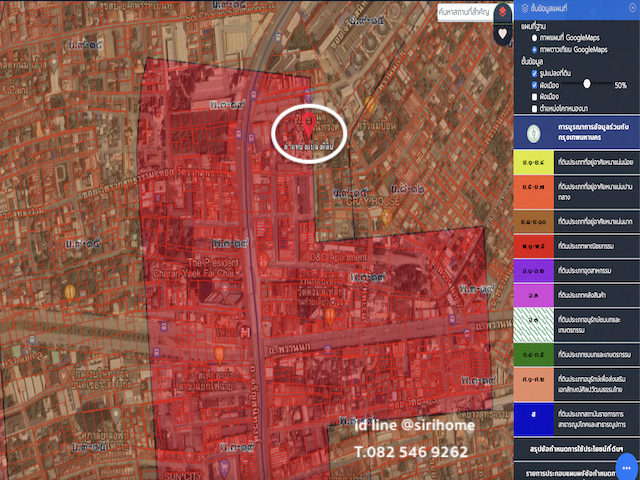Viewport: 640px width, 480px height.
Task: Select the GoogleMaps street map radio option
Action: click(534, 38)
